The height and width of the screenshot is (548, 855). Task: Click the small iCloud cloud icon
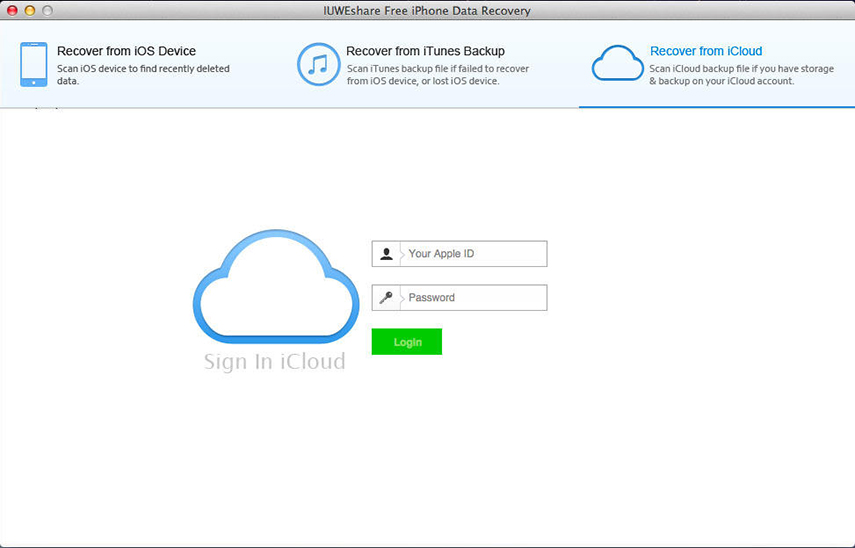pyautogui.click(x=618, y=63)
